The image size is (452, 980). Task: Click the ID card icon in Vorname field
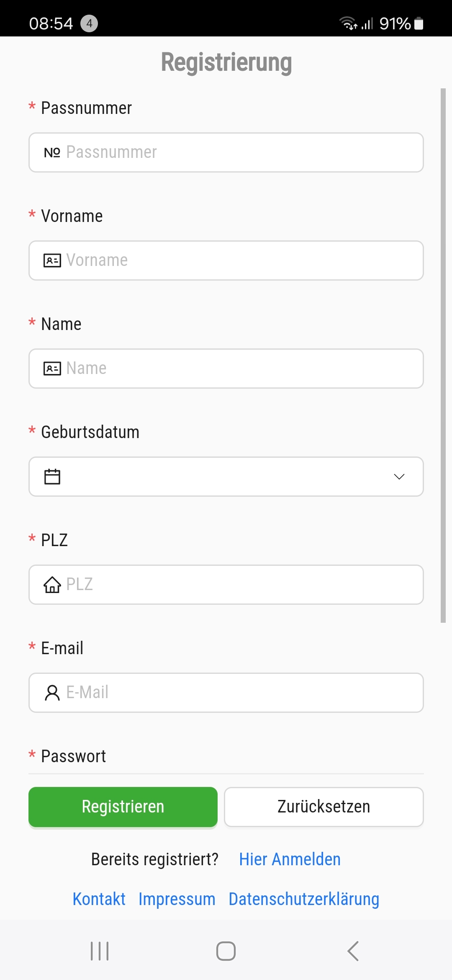(52, 260)
